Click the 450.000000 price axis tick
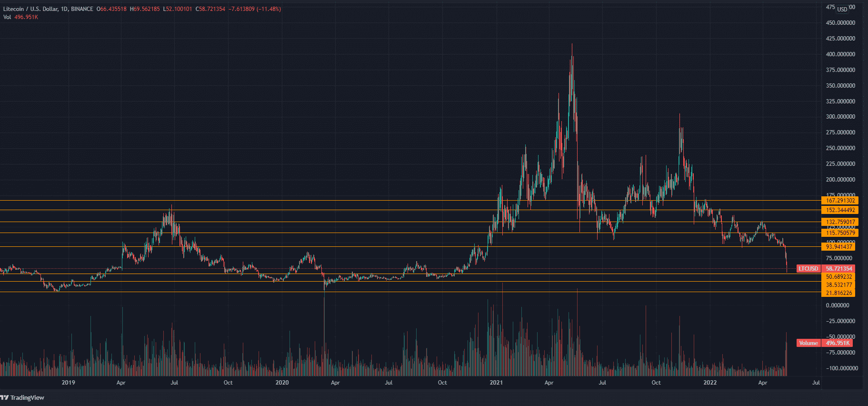868x406 pixels. tap(840, 23)
